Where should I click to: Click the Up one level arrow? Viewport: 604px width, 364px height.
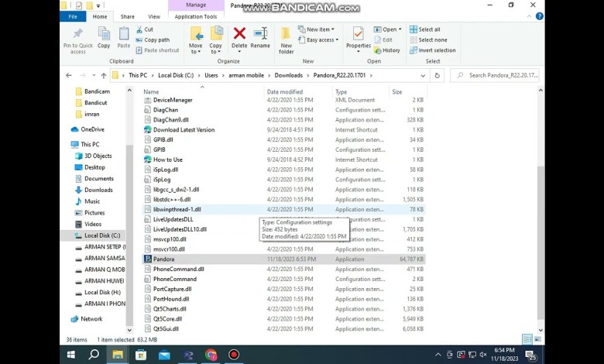[104, 75]
